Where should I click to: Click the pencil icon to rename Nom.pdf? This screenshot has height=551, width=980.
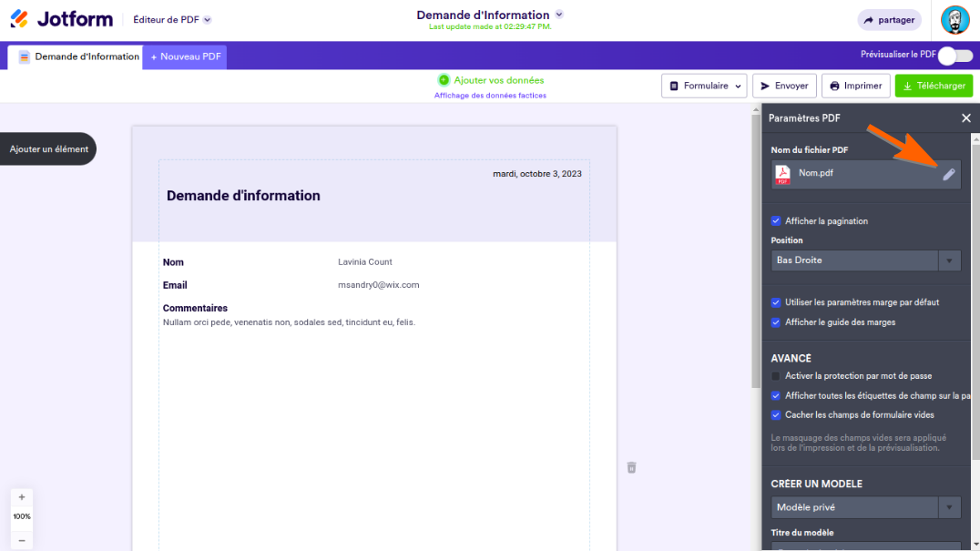pyautogui.click(x=949, y=174)
